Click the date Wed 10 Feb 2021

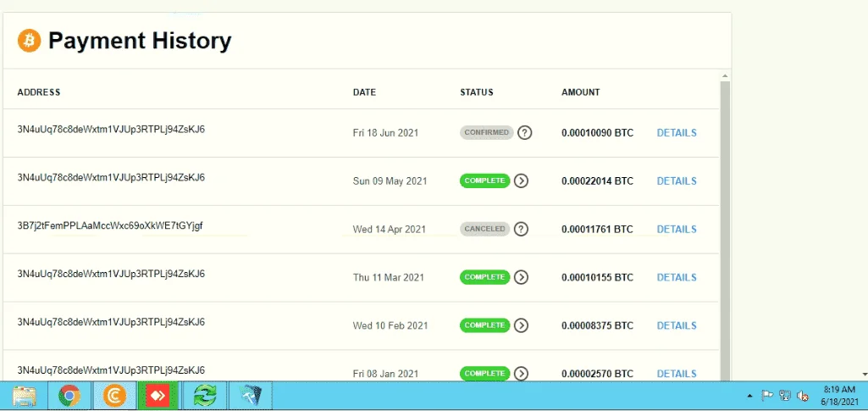click(390, 325)
